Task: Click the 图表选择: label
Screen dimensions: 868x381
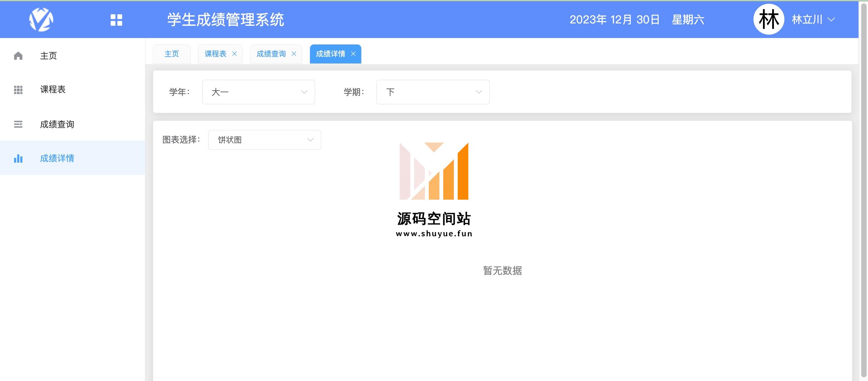Action: (x=181, y=140)
